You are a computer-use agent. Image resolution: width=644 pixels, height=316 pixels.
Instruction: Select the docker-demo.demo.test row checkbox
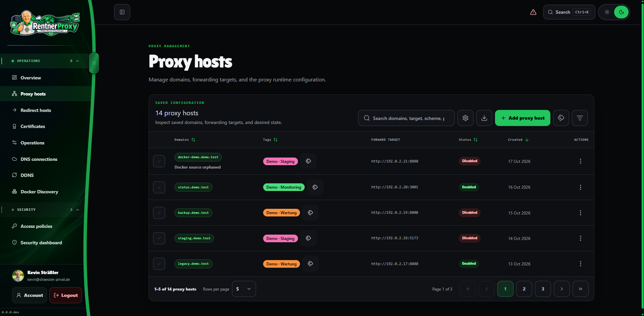159,161
